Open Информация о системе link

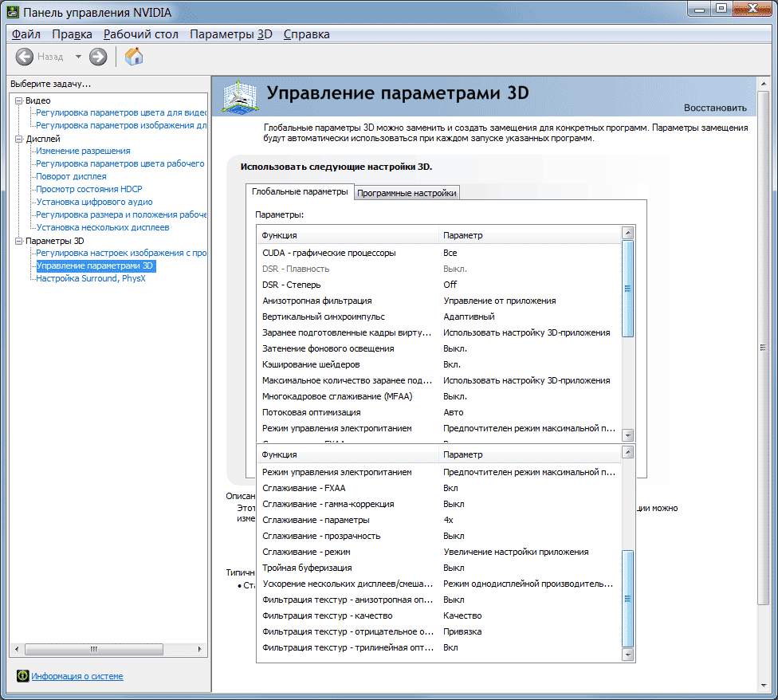pyautogui.click(x=77, y=676)
